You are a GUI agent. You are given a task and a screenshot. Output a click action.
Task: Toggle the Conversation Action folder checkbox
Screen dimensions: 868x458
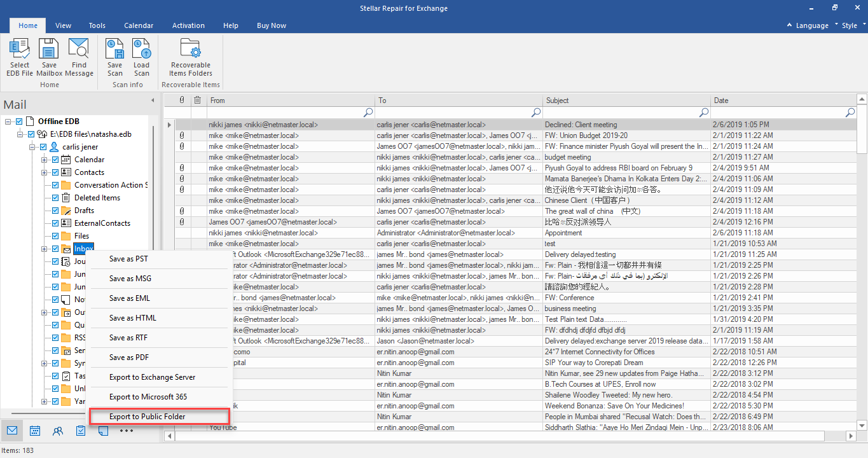pyautogui.click(x=55, y=185)
